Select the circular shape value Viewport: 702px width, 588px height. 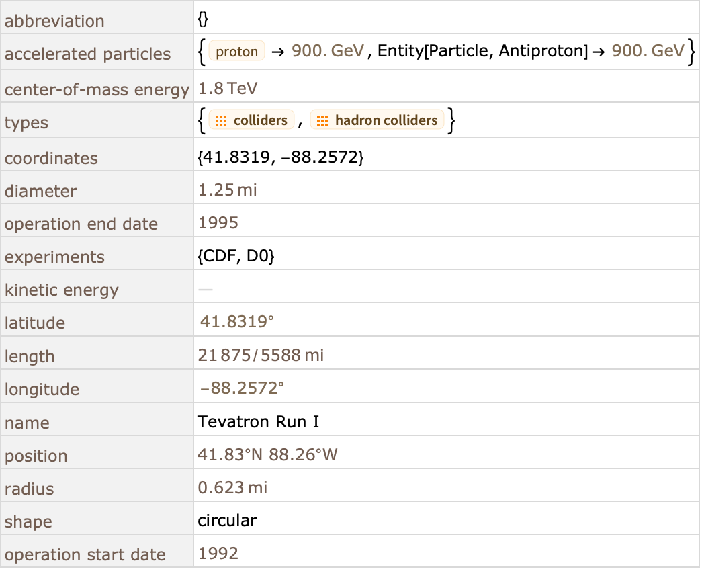(x=227, y=521)
